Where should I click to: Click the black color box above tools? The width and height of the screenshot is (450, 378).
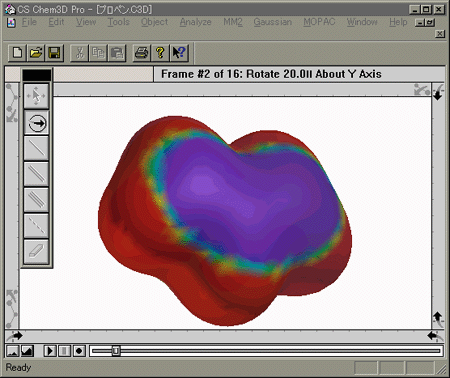point(37,75)
